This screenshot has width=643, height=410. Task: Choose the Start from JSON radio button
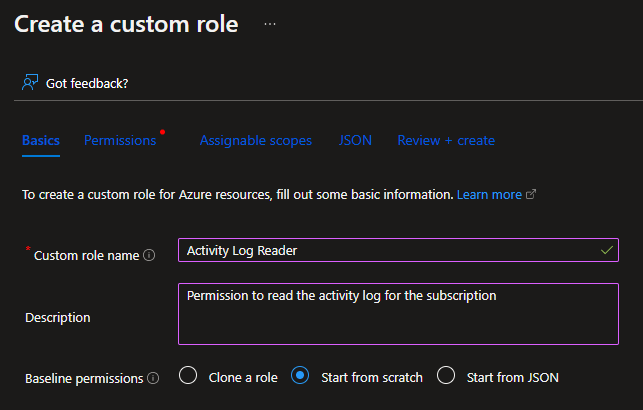tap(446, 377)
